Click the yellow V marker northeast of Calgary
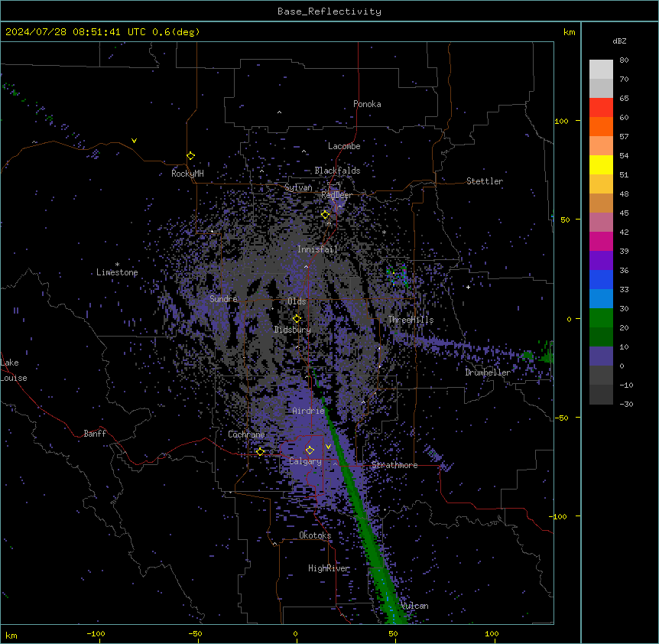Screen dimensions: 659x644 328,447
